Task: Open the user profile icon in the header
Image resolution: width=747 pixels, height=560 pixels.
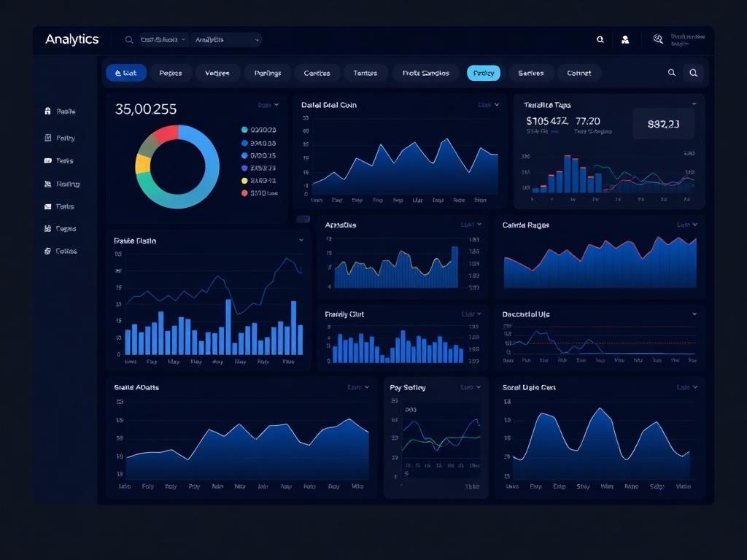Action: click(625, 40)
